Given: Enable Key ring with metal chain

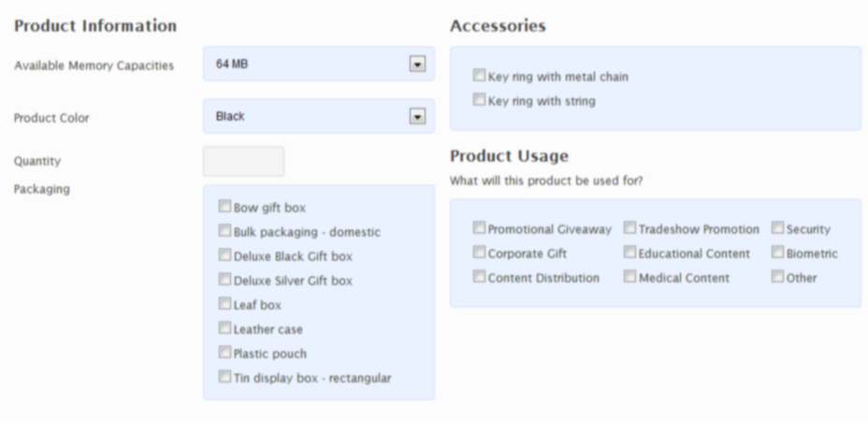Looking at the screenshot, I should point(479,75).
